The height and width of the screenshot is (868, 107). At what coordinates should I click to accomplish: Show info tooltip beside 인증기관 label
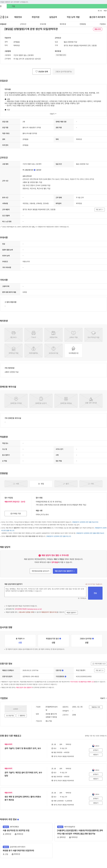pos(63,671)
